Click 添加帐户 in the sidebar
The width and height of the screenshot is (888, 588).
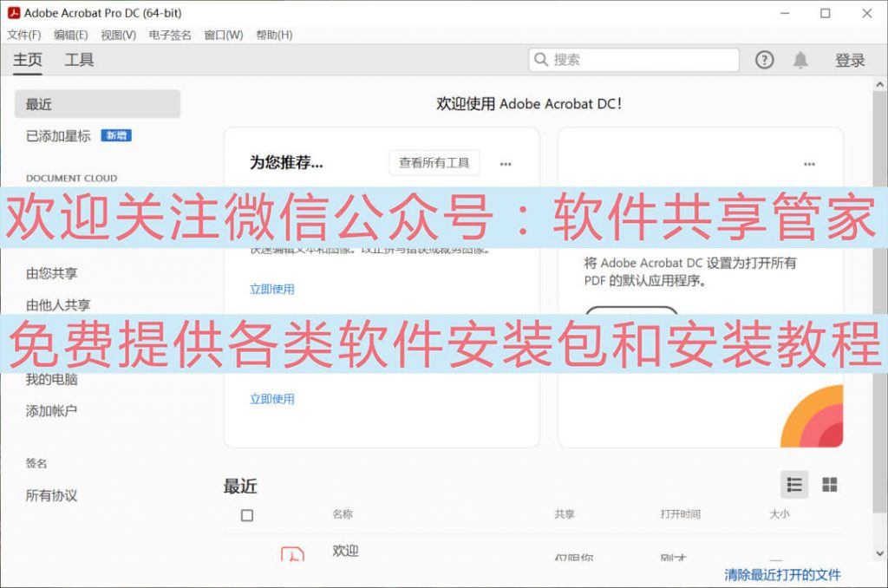(x=51, y=411)
